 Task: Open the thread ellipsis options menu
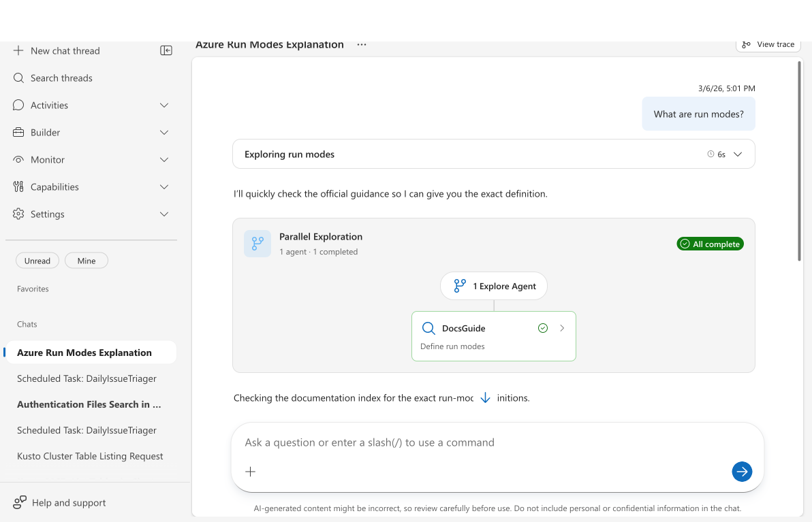pyautogui.click(x=362, y=45)
